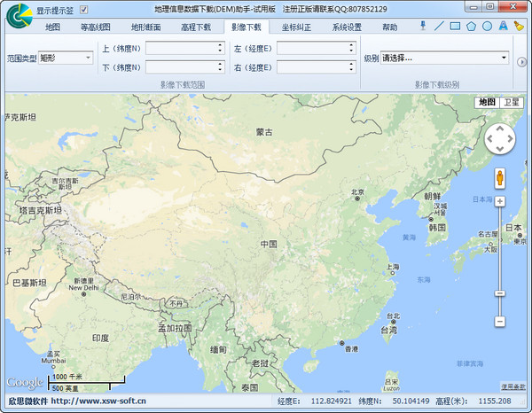Image resolution: width=532 pixels, height=413 pixels.
Task: Open the 影像下载 tab
Action: [246, 27]
